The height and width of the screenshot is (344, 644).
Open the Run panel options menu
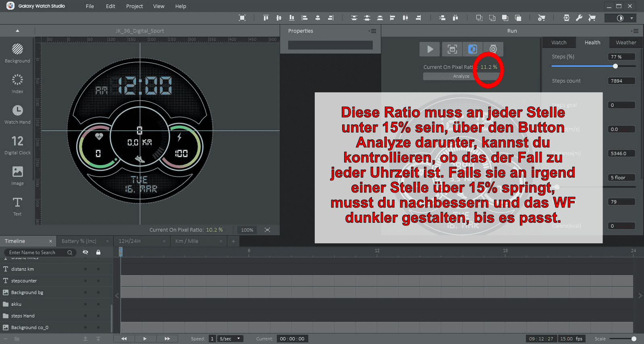tap(635, 31)
